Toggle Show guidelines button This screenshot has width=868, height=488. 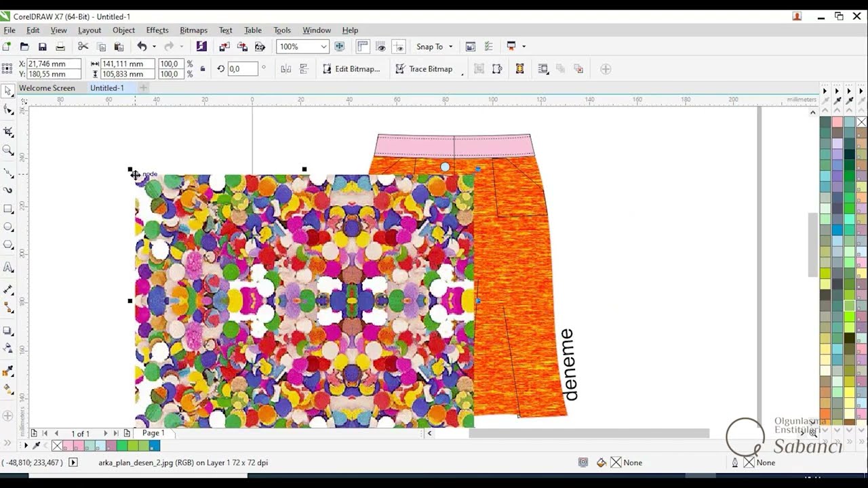click(399, 47)
